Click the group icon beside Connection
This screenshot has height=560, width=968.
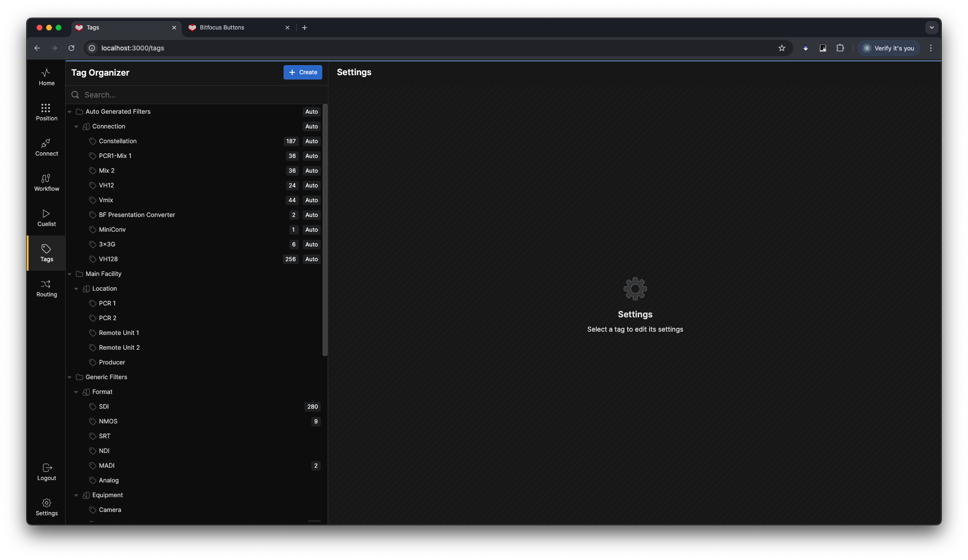[86, 127]
